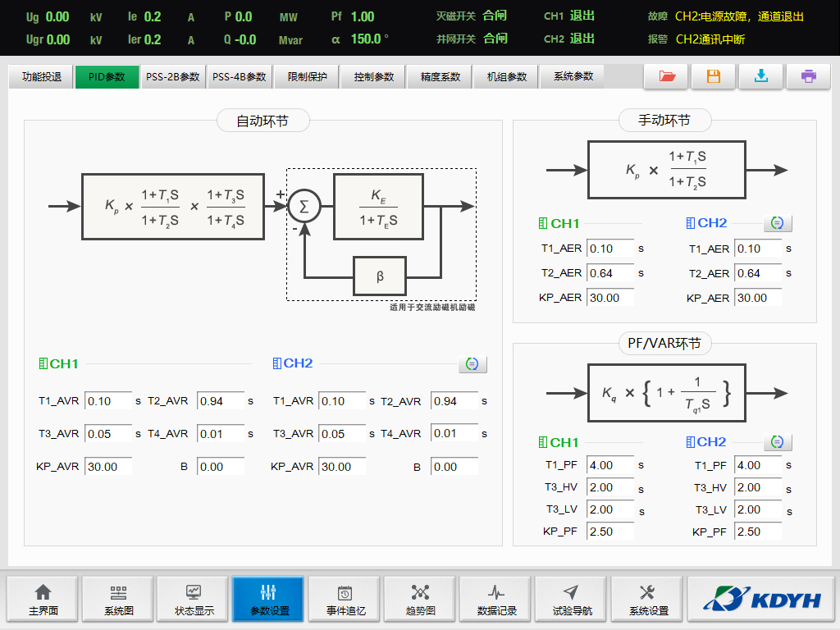
Task: Open the 数据记录 data record button
Action: [496, 600]
